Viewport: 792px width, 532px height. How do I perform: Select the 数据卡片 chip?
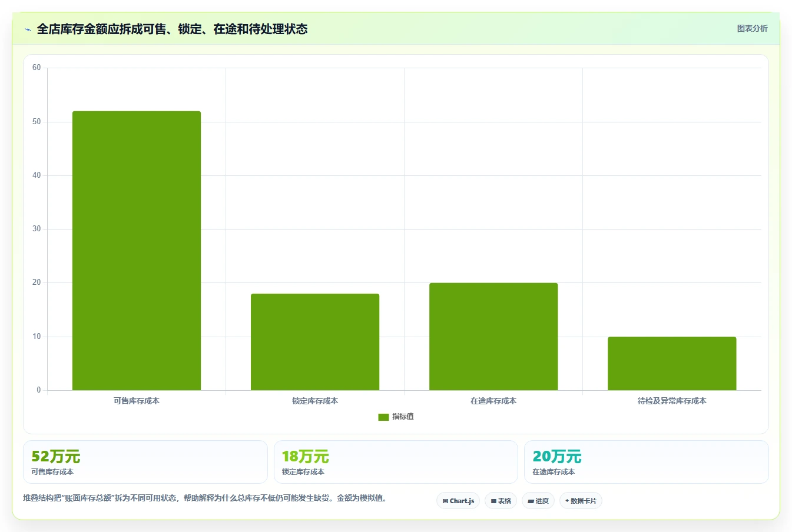(x=581, y=501)
